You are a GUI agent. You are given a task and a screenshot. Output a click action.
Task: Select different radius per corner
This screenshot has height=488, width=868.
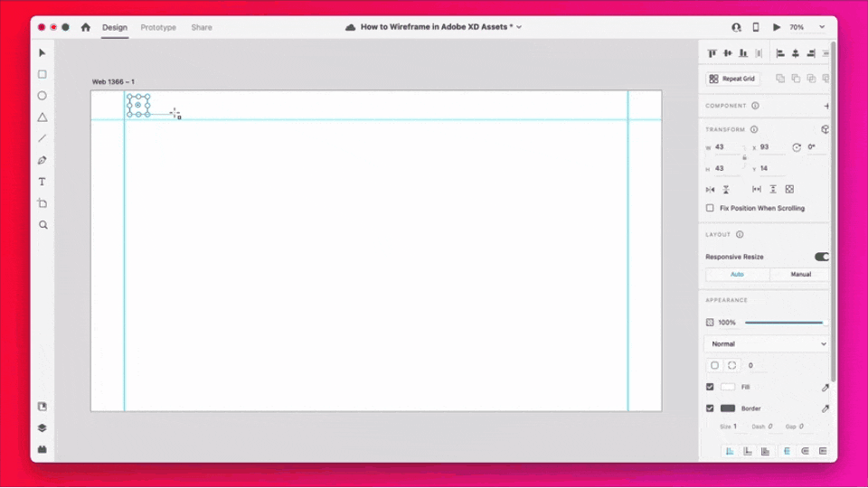click(x=731, y=365)
